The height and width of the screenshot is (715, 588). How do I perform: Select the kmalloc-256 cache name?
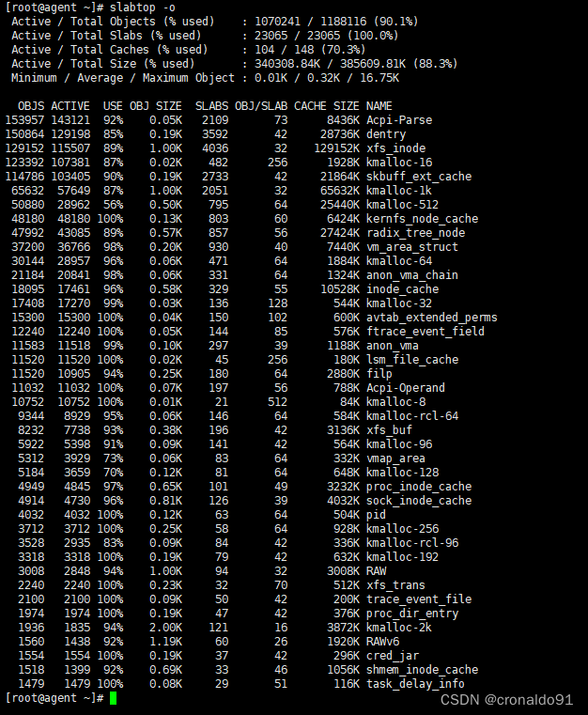pos(402,529)
